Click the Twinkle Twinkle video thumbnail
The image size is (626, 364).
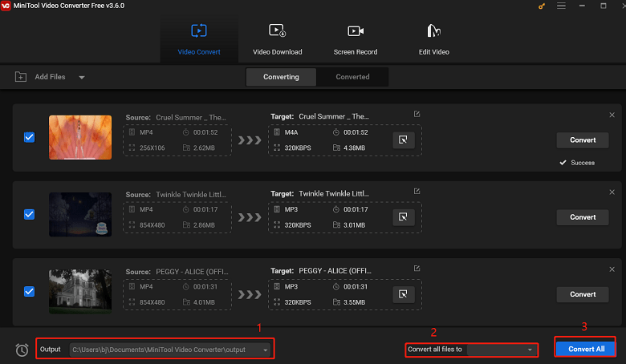coord(80,215)
